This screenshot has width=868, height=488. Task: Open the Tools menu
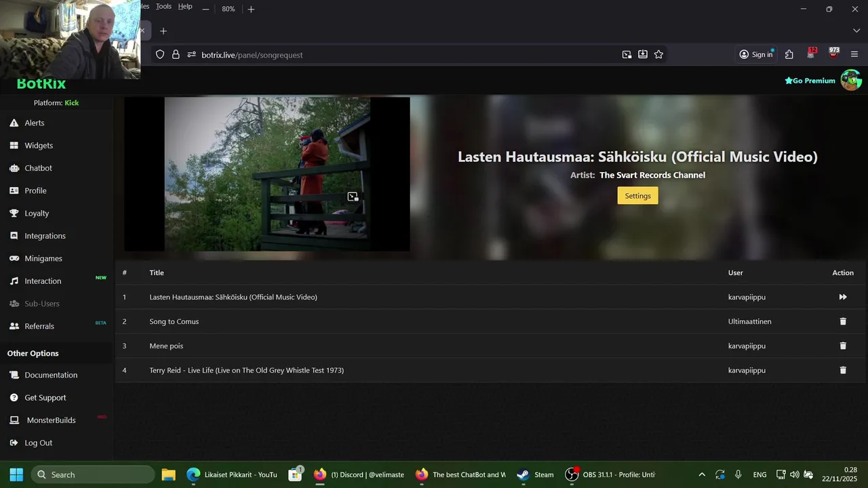[163, 7]
